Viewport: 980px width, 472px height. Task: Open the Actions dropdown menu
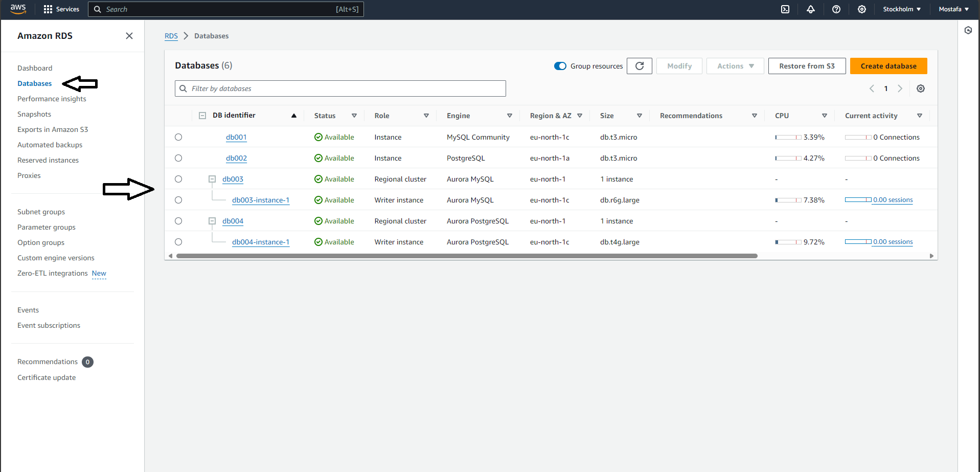click(735, 65)
